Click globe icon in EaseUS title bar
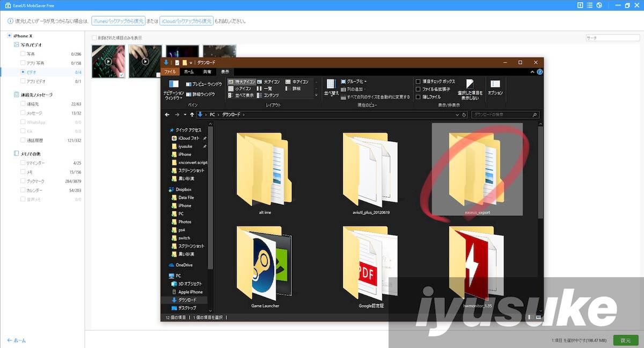 [x=599, y=5]
